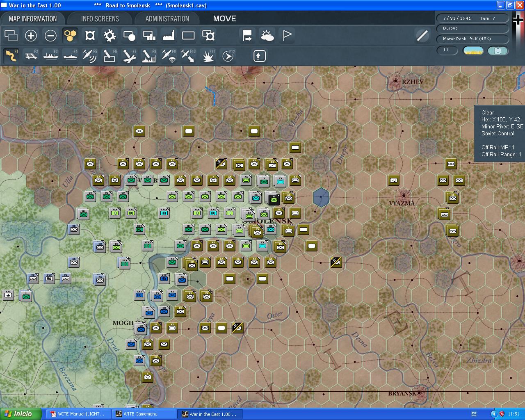Image resolution: width=525 pixels, height=420 pixels.
Task: Zoom out with the minus icon
Action: [50, 36]
